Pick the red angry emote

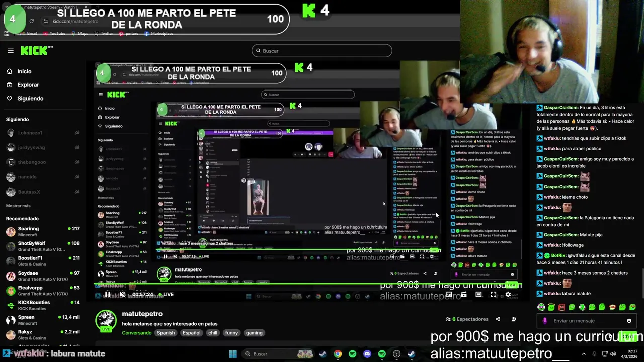561,307
